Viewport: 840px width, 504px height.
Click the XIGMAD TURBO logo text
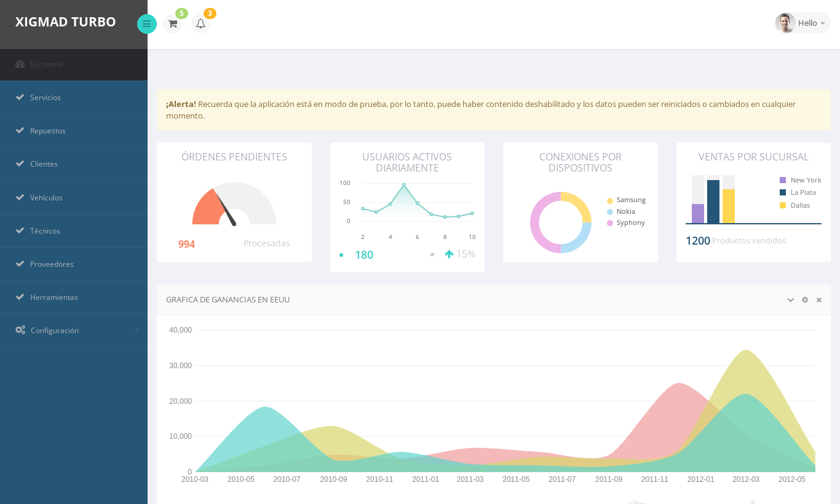point(65,22)
